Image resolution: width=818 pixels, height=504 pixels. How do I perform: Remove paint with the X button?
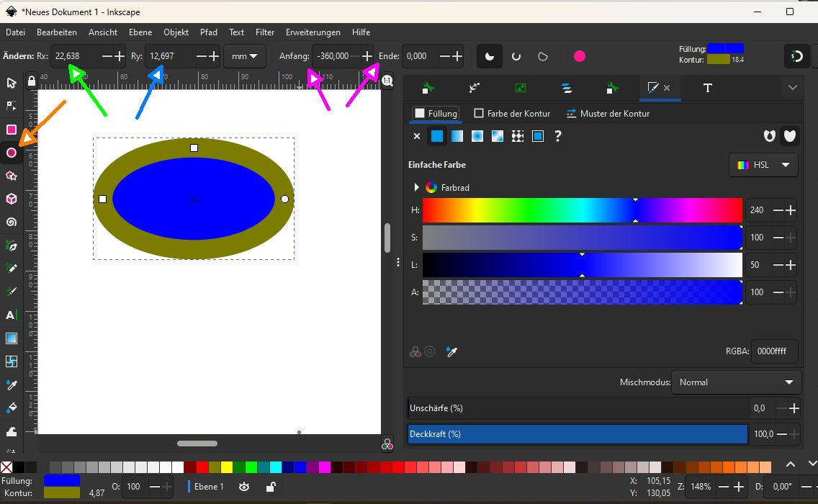click(417, 136)
